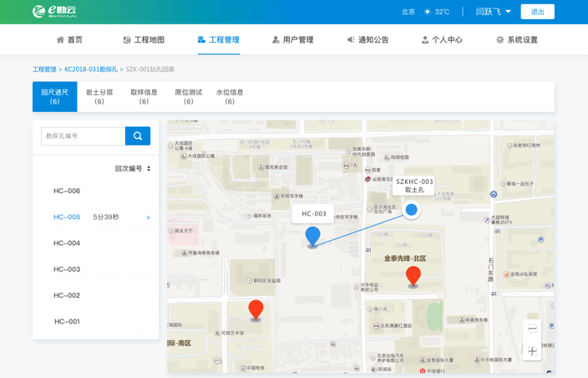Click the 勘探孔编号 search input field
The height and width of the screenshot is (378, 588).
[83, 135]
